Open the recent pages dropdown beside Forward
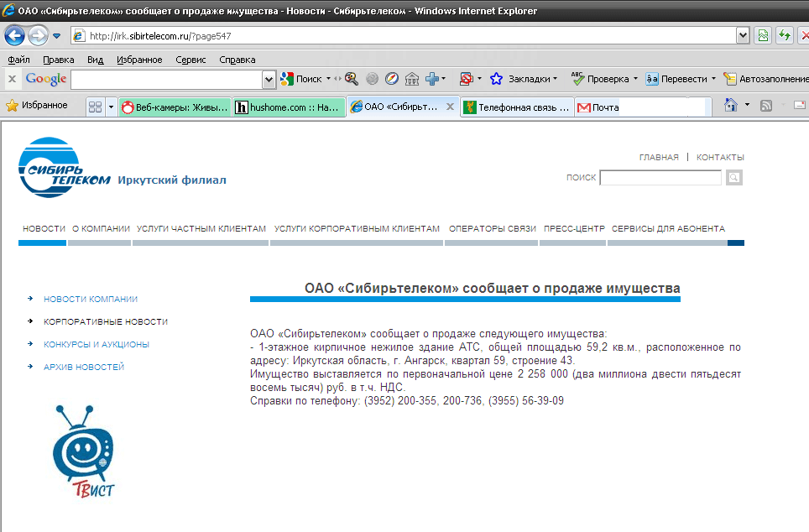The width and height of the screenshot is (809, 532). 57,36
